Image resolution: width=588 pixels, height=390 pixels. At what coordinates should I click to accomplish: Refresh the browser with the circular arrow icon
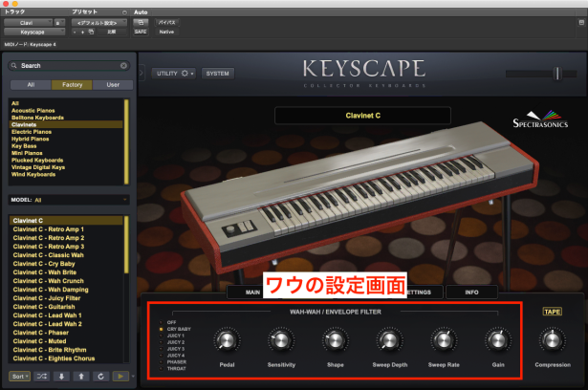tap(100, 376)
